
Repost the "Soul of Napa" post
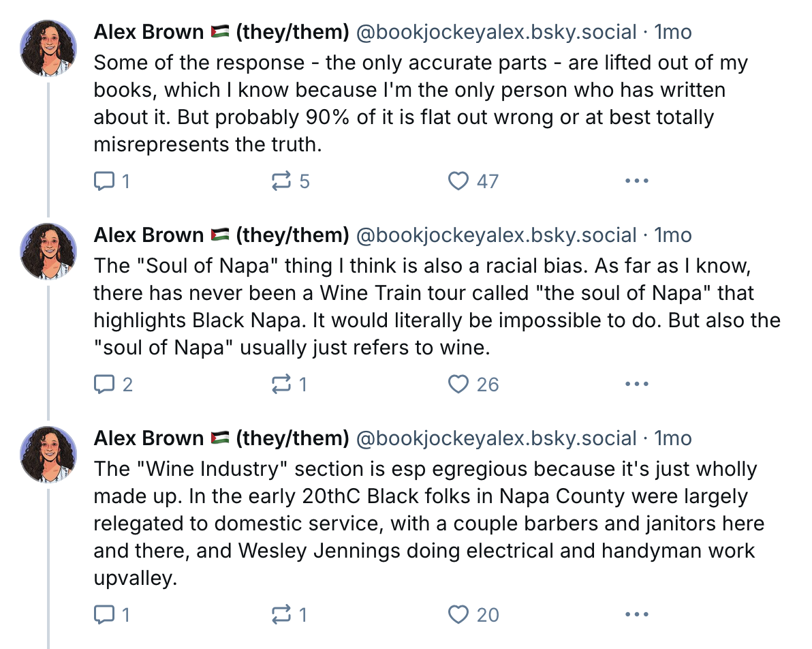(281, 384)
